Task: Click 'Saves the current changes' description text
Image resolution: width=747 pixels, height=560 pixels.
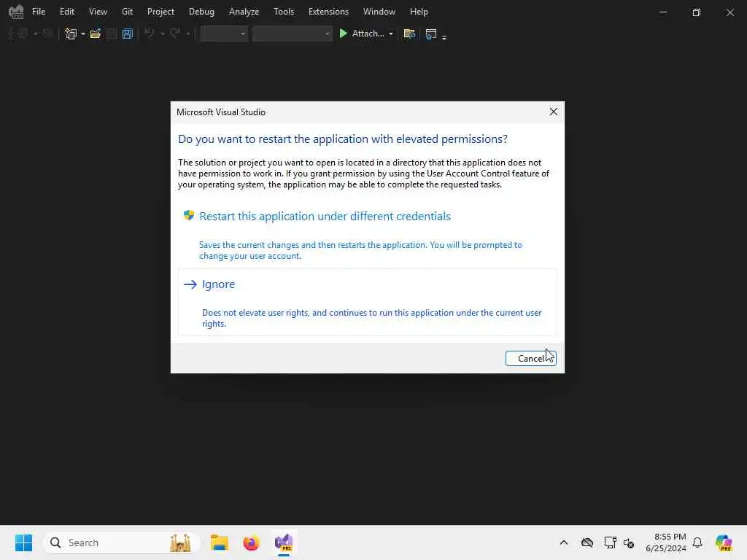Action: click(x=360, y=250)
